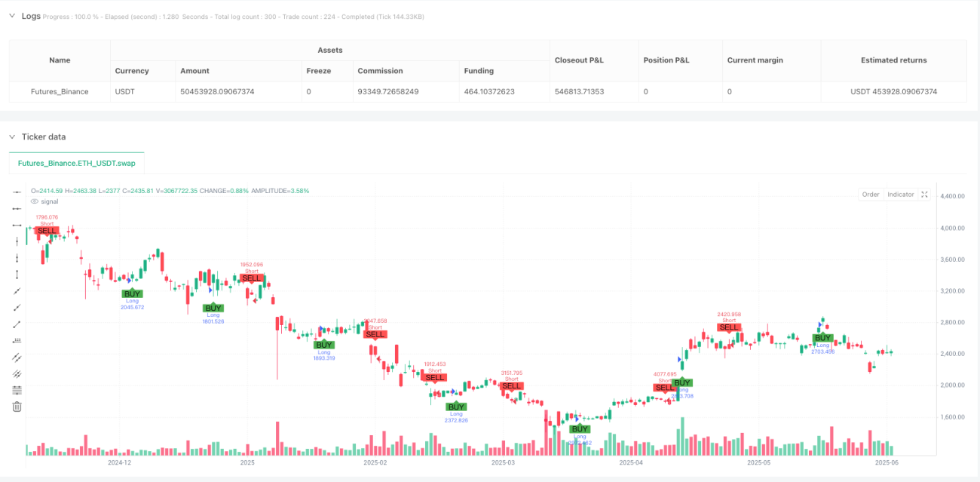Click the Estimated returns column header
The height and width of the screenshot is (482, 980).
click(x=893, y=60)
